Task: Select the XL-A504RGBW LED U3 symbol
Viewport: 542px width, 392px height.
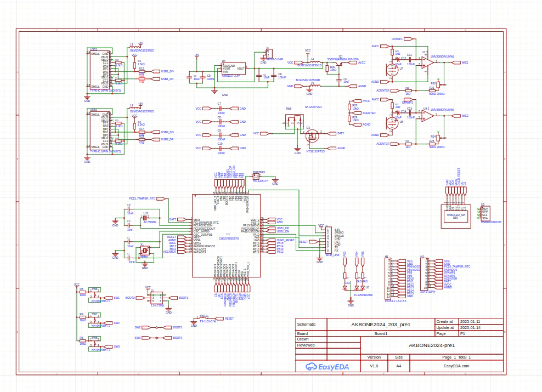Action: 354,287
